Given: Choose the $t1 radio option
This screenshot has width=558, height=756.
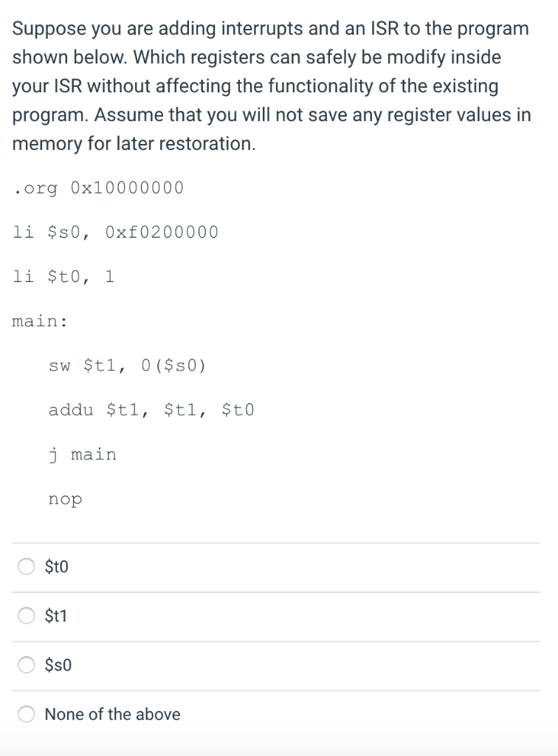Looking at the screenshot, I should (27, 616).
